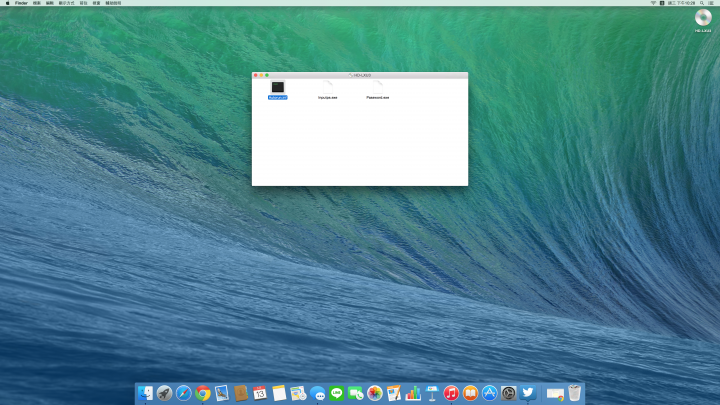The image size is (720, 405).
Task: Click the menu bar clock
Action: pyautogui.click(x=681, y=3)
